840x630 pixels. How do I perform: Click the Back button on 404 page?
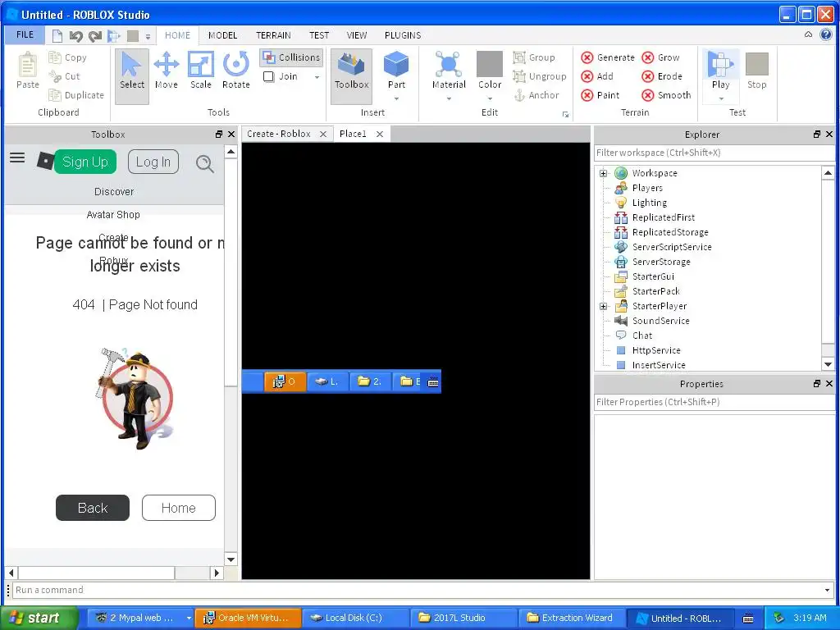93,508
